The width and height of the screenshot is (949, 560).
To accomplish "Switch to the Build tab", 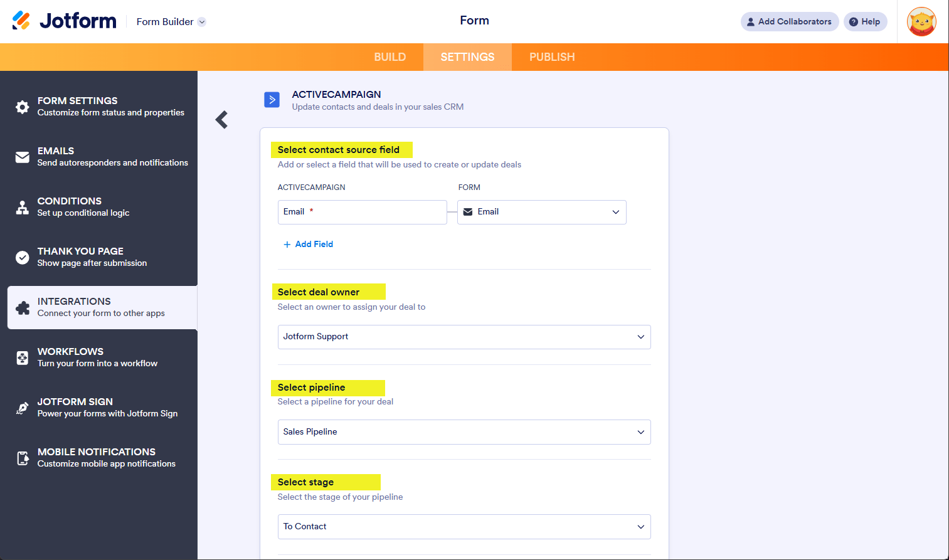I will (390, 57).
